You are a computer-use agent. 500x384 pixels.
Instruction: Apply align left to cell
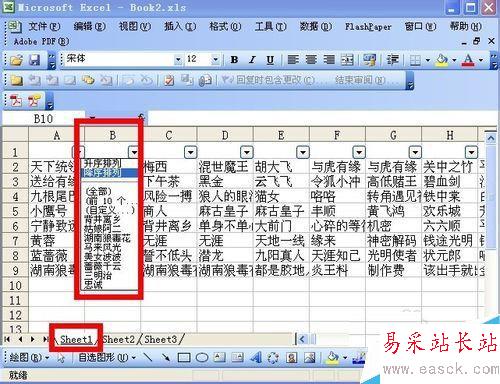click(x=293, y=60)
